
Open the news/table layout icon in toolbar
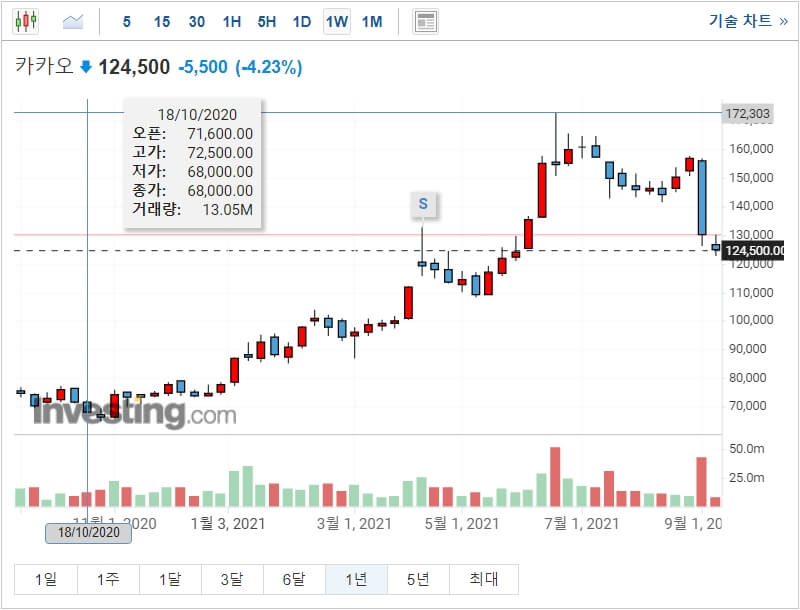coord(425,22)
